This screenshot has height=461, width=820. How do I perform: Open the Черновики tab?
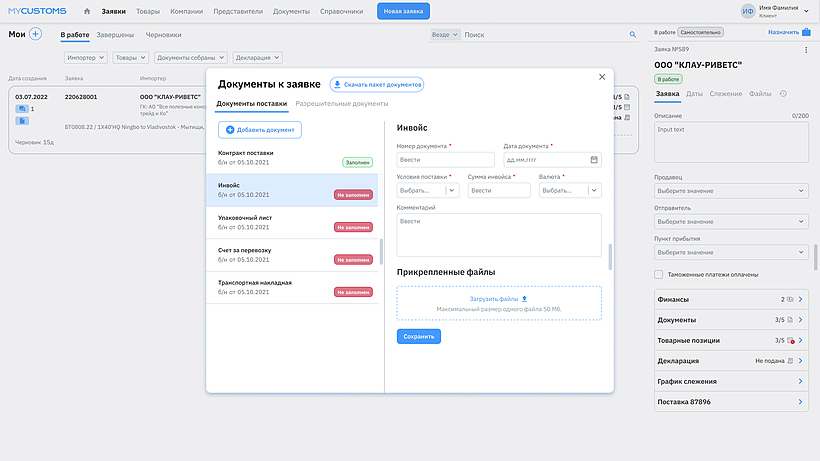(x=163, y=35)
